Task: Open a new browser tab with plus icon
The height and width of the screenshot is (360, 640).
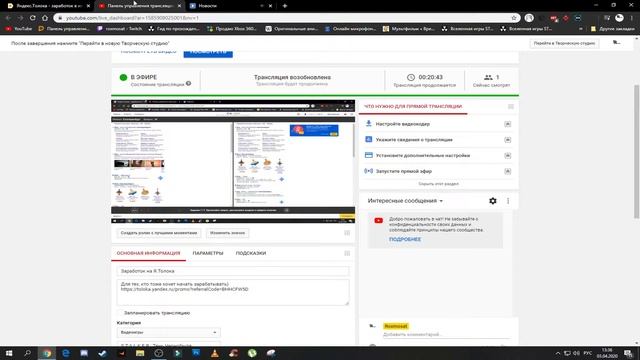Action: (x=284, y=6)
